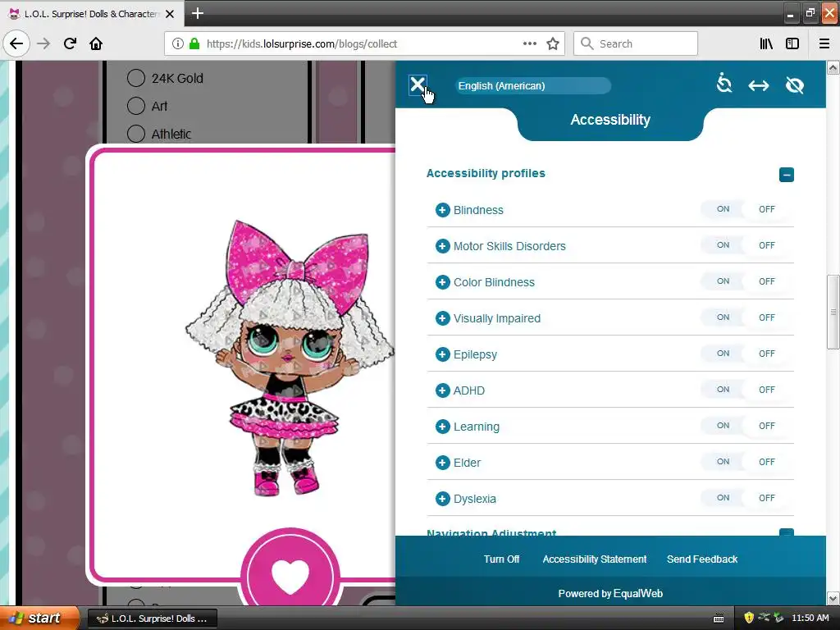Viewport: 840px width, 630px height.
Task: Set the Blindness profile to OFF
Action: coord(767,209)
